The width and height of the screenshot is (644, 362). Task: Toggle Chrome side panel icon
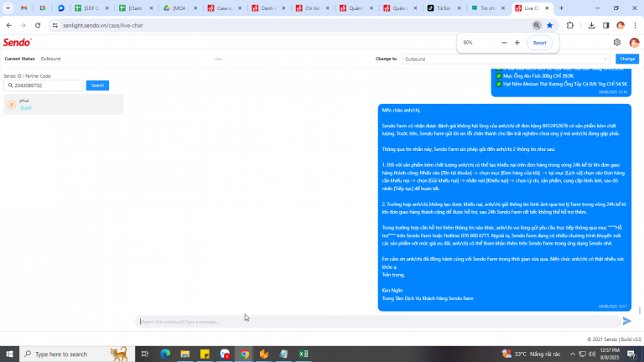tap(605, 25)
